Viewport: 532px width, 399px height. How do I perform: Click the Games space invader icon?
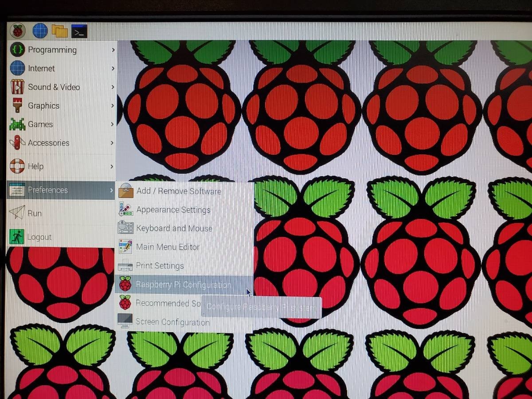pos(17,124)
